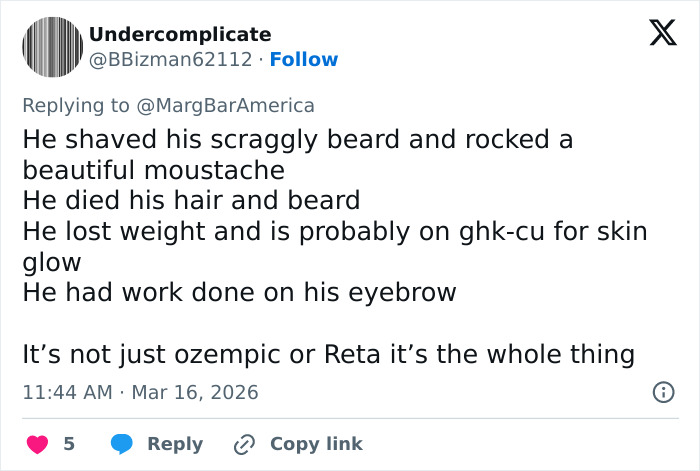The image size is (700, 471).
Task: Select the Copy link text
Action: point(316,444)
